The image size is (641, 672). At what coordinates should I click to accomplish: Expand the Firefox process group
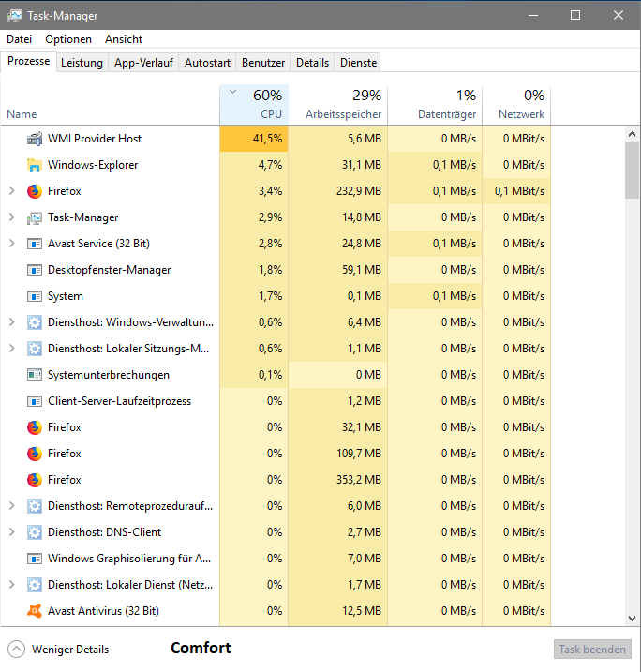pos(12,191)
